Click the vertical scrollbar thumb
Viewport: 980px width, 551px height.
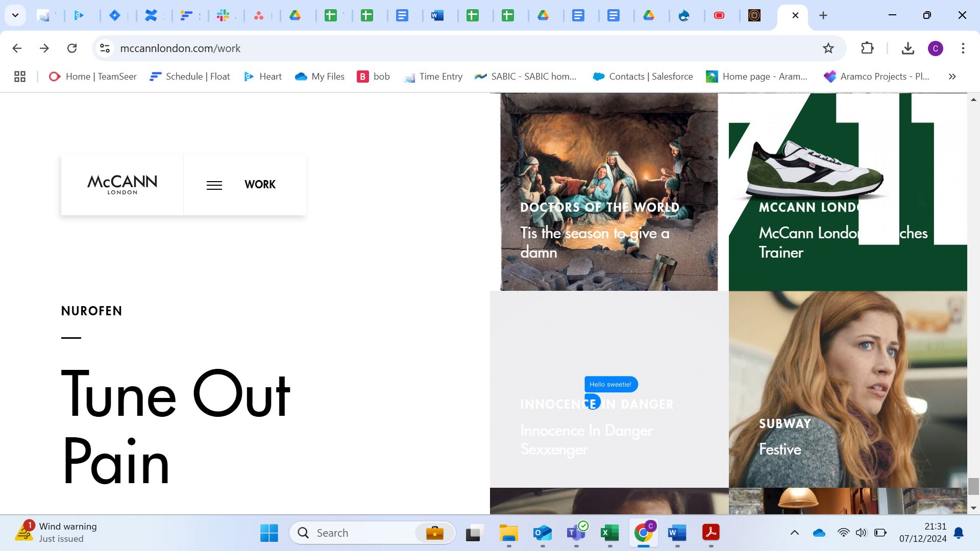[x=973, y=486]
